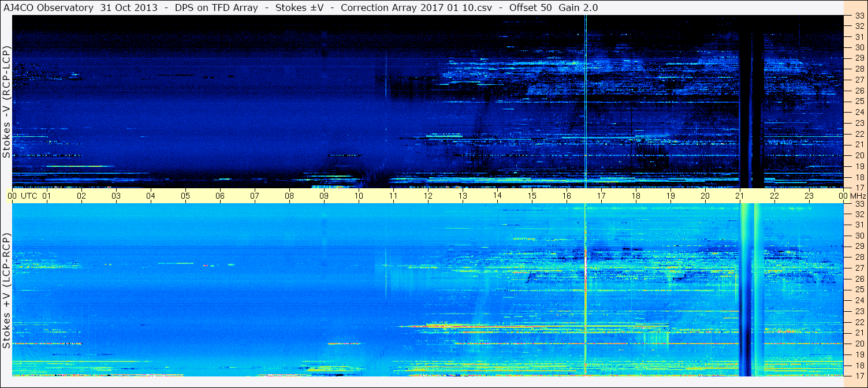Select the 07 hour marker on time axis
Screen dimensions: 868x388
pos(255,196)
